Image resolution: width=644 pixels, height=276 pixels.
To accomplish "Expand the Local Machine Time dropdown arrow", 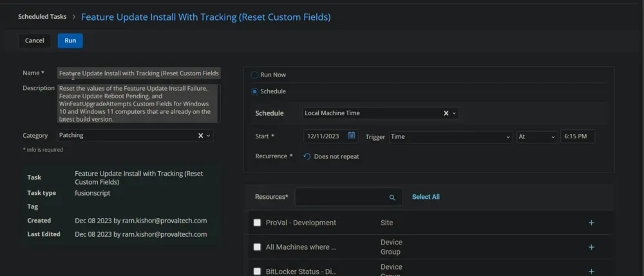I will [454, 113].
